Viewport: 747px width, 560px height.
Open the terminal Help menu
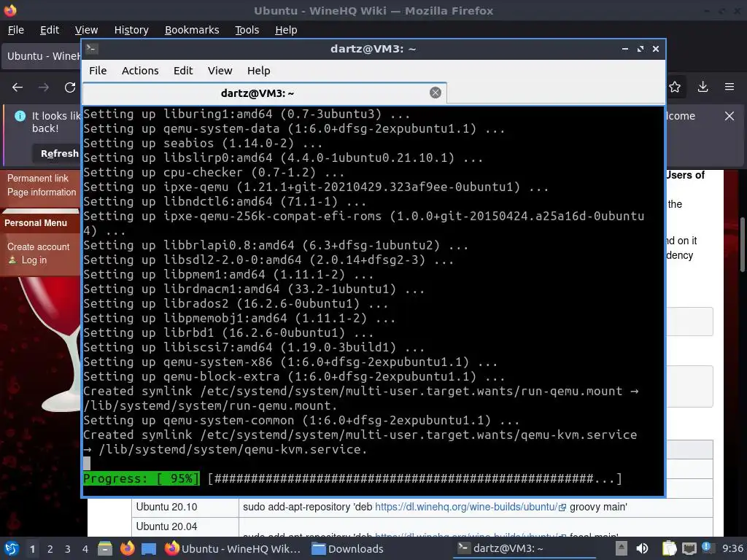(259, 71)
